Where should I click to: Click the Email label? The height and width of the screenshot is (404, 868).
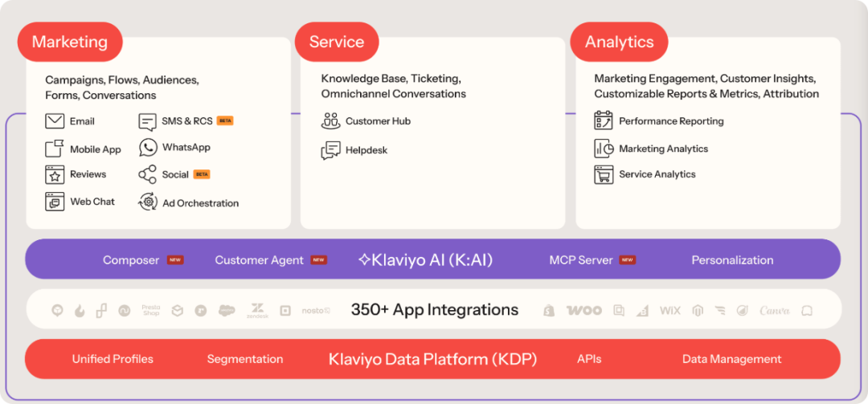tap(82, 121)
